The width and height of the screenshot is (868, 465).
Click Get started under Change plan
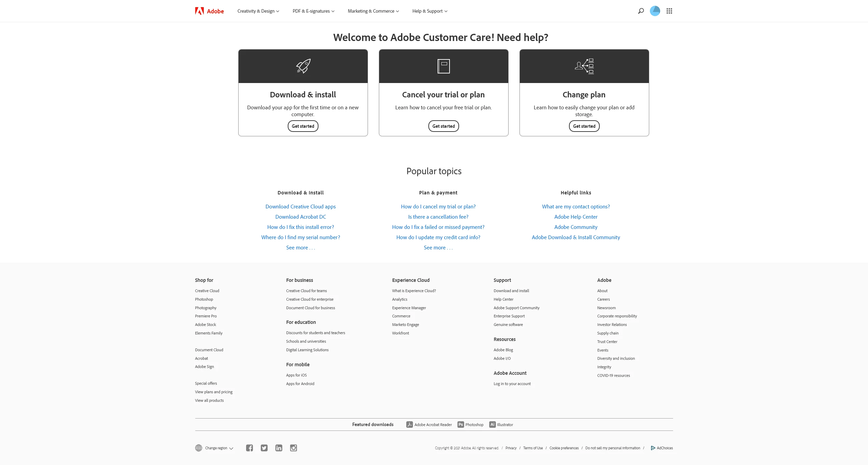(x=584, y=126)
